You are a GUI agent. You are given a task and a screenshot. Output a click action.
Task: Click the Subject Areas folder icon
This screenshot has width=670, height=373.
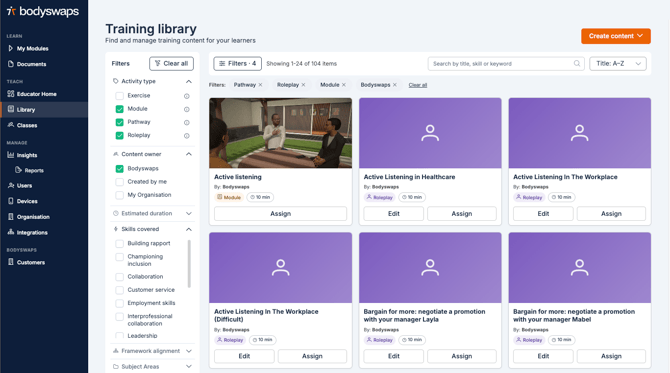click(x=115, y=367)
